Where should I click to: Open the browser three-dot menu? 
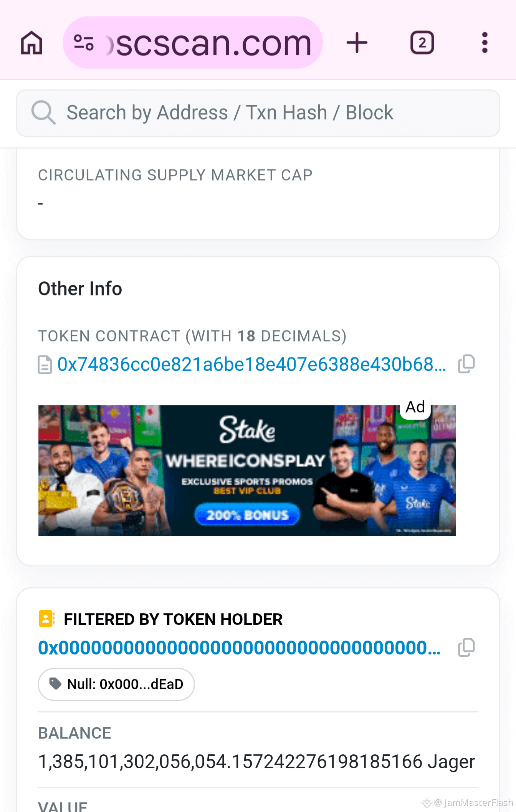click(485, 43)
